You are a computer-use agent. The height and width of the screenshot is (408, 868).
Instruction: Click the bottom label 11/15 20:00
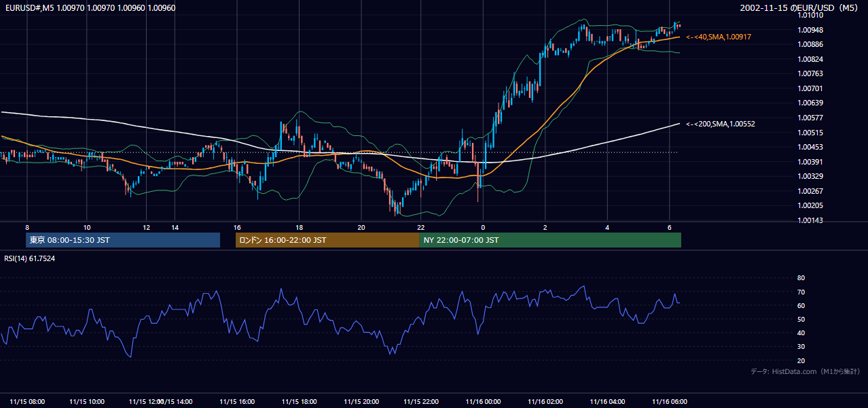click(361, 401)
